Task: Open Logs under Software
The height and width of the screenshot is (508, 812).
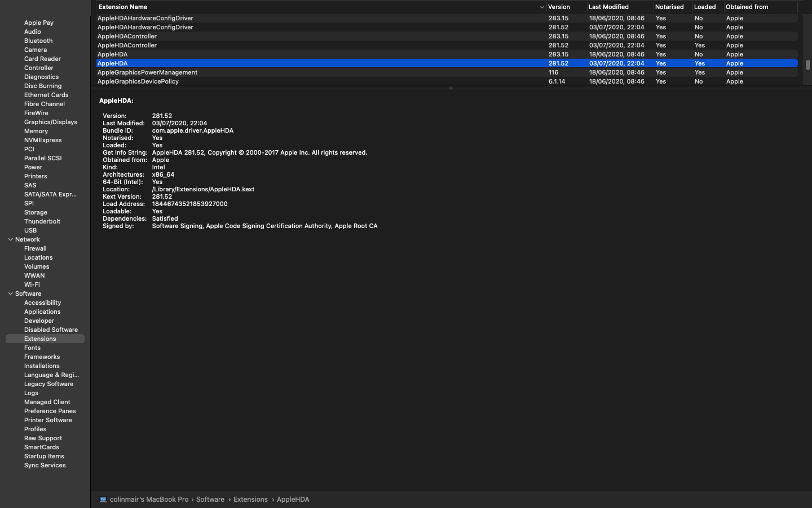Action: tap(31, 393)
